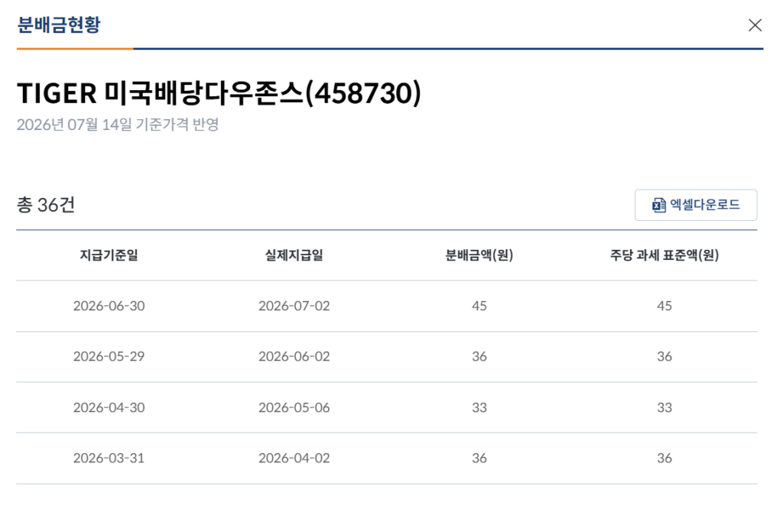Click the 분배금액(원) column header
The height and width of the screenshot is (532, 783).
point(479,255)
